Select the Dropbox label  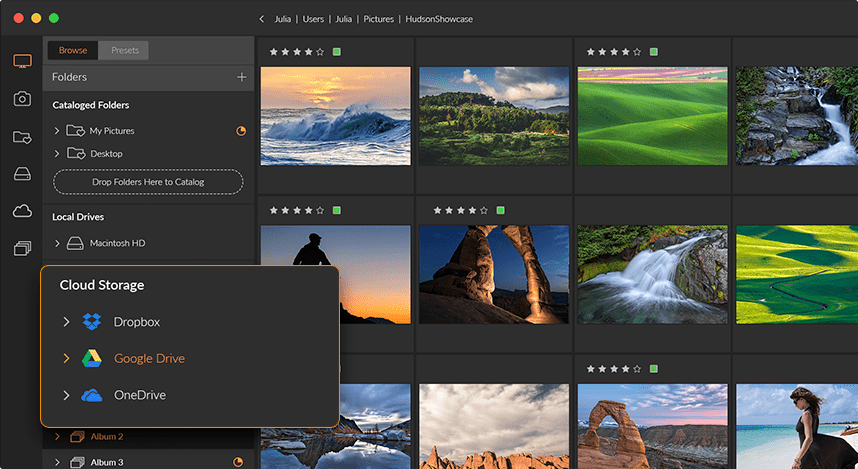pyautogui.click(x=137, y=322)
